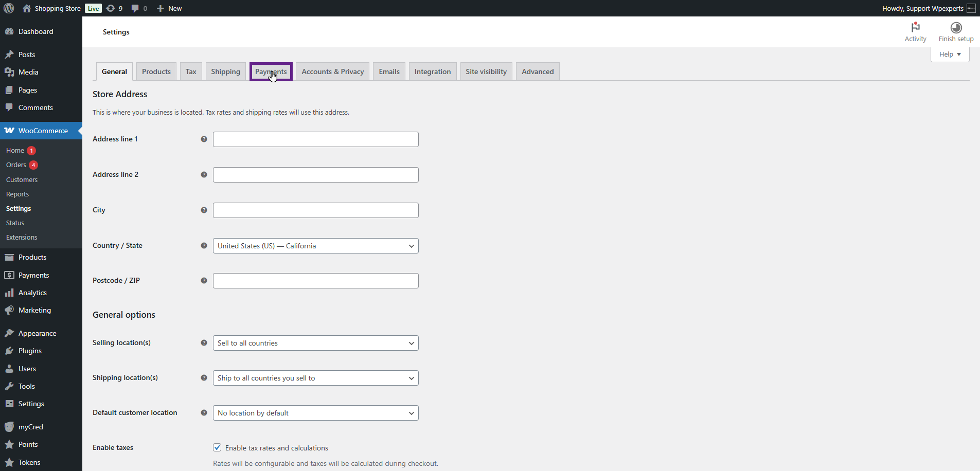Open Plugins in the sidebar
The width and height of the screenshot is (980, 471).
(30, 351)
